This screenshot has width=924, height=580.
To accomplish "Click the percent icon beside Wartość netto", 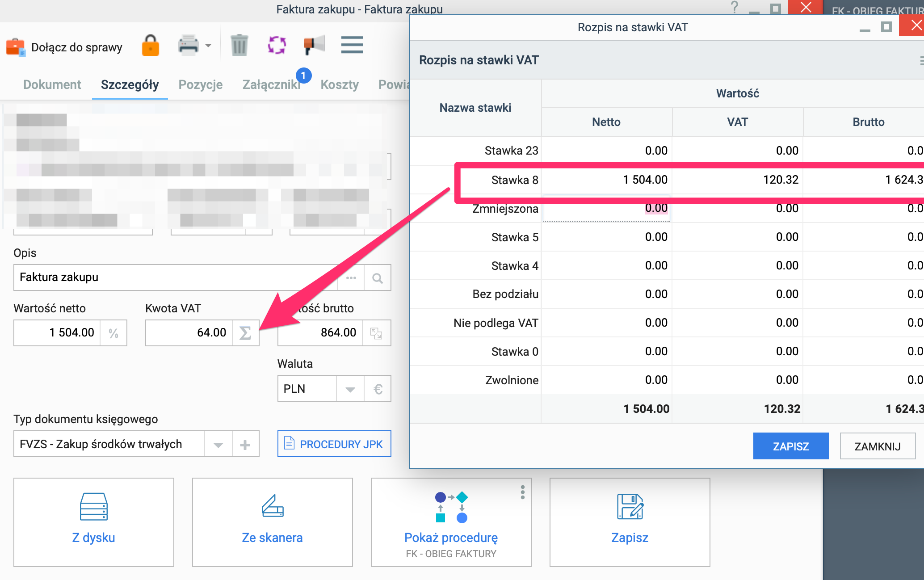I will coord(113,333).
